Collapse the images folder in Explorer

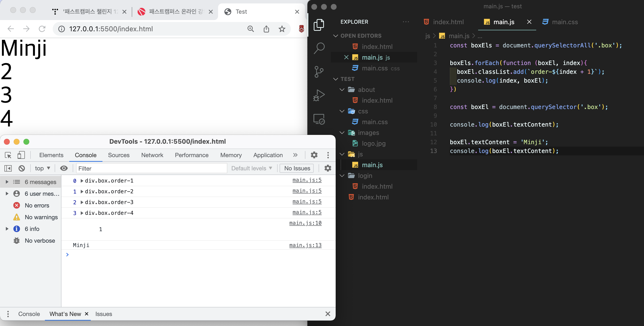[342, 133]
